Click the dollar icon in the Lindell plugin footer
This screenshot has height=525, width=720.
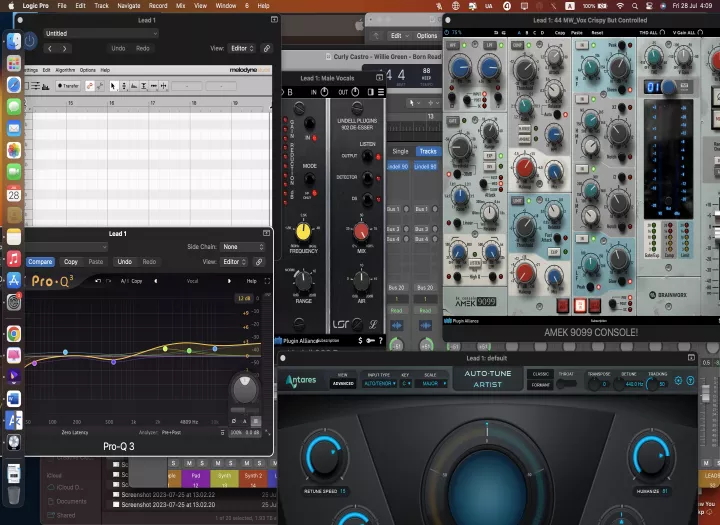tap(360, 340)
